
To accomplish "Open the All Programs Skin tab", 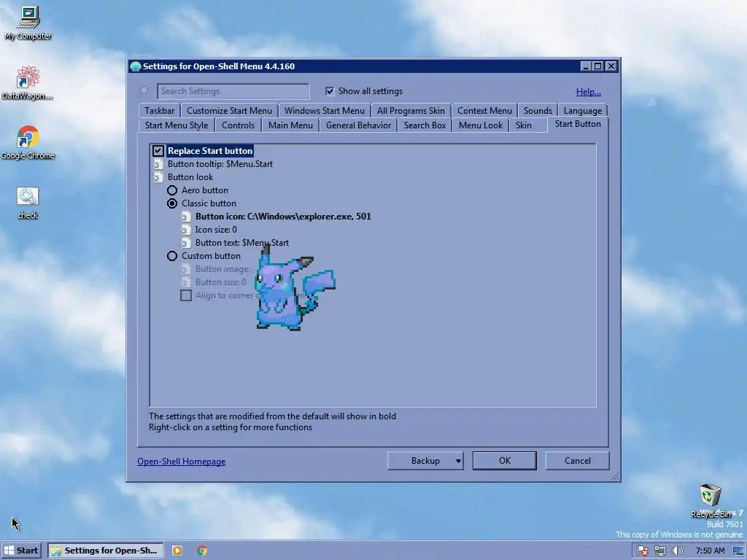I will 411,111.
